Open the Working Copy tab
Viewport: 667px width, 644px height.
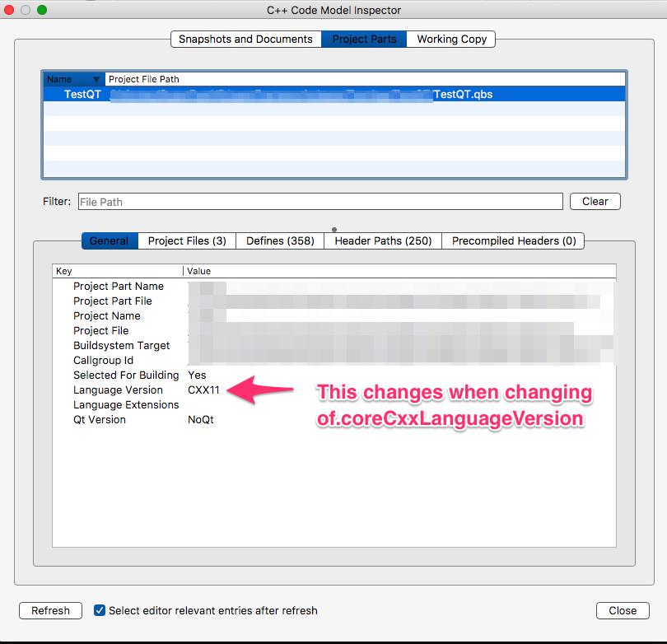[x=450, y=39]
